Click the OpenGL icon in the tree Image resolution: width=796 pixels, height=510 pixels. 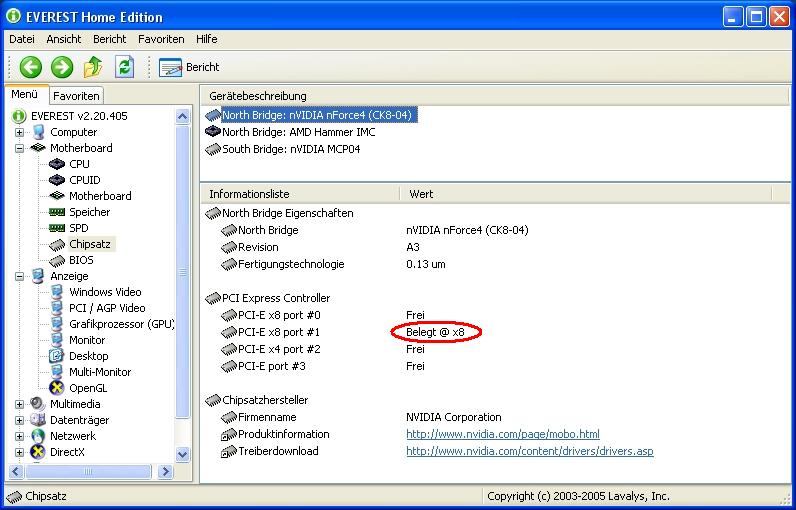(57, 388)
